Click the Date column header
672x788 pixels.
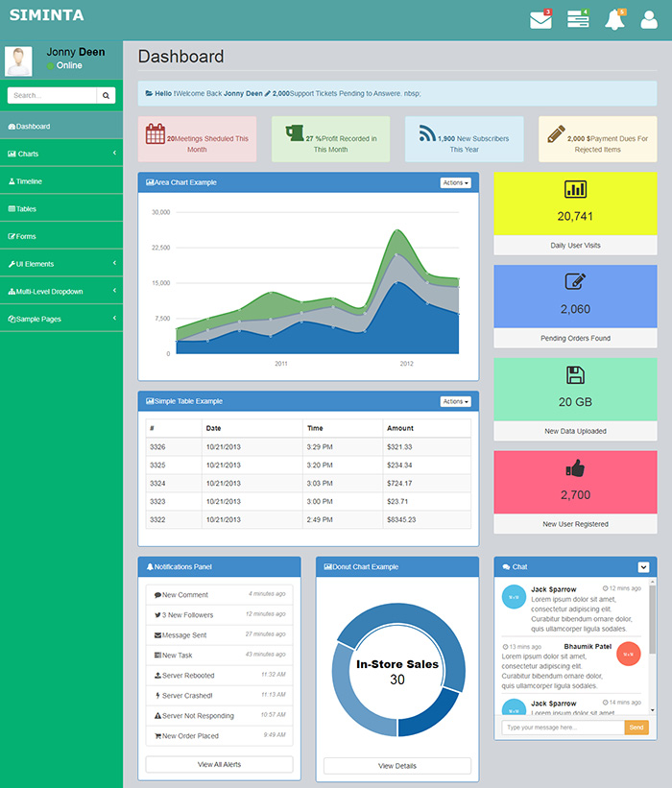point(252,428)
